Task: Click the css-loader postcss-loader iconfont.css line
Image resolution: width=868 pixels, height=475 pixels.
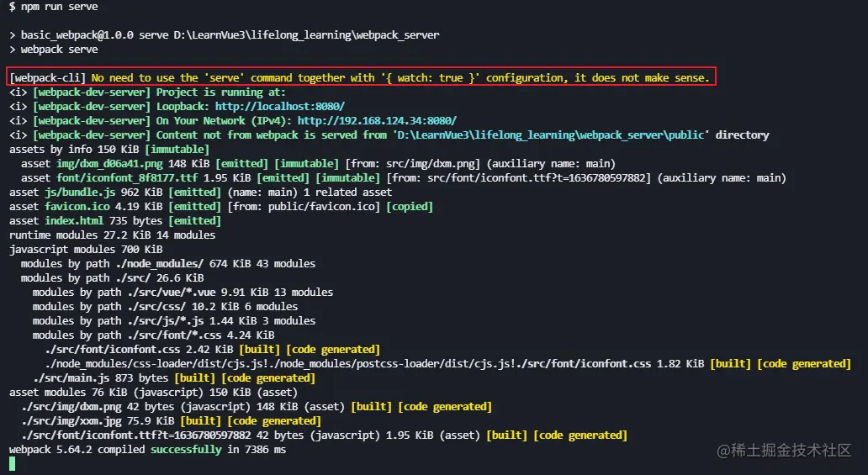Action: click(x=447, y=364)
